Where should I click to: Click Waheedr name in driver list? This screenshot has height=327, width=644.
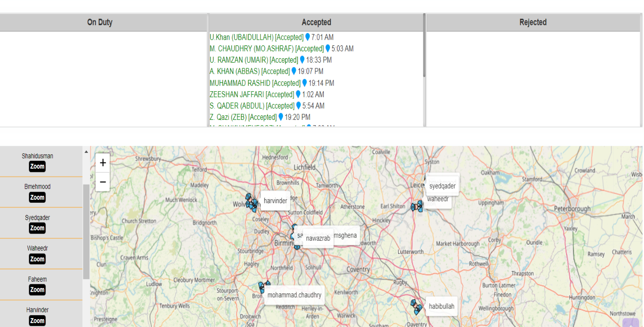[x=37, y=249]
